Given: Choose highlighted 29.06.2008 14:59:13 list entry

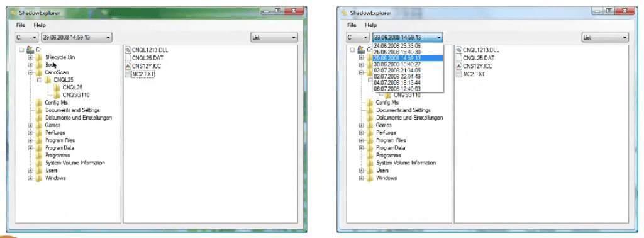Looking at the screenshot, I should click(408, 59).
